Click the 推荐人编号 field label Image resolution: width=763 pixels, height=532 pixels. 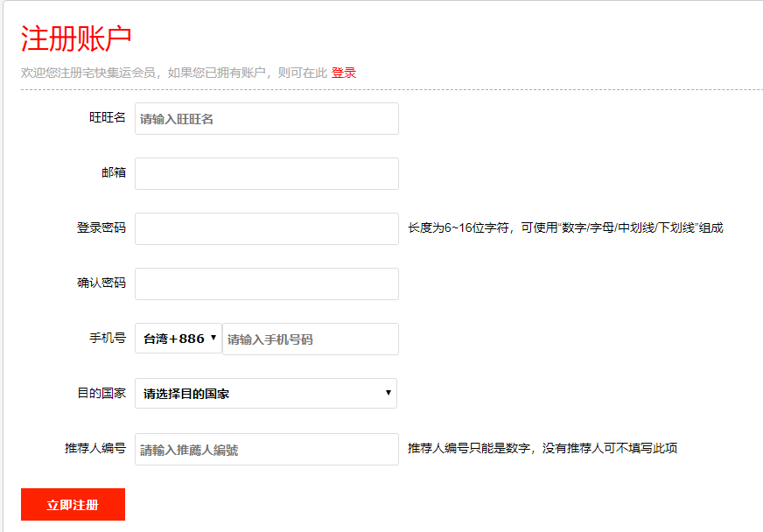click(94, 448)
